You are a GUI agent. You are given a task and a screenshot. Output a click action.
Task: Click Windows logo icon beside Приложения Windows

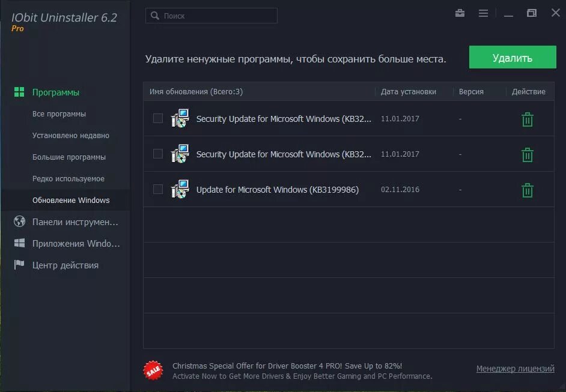pos(19,243)
